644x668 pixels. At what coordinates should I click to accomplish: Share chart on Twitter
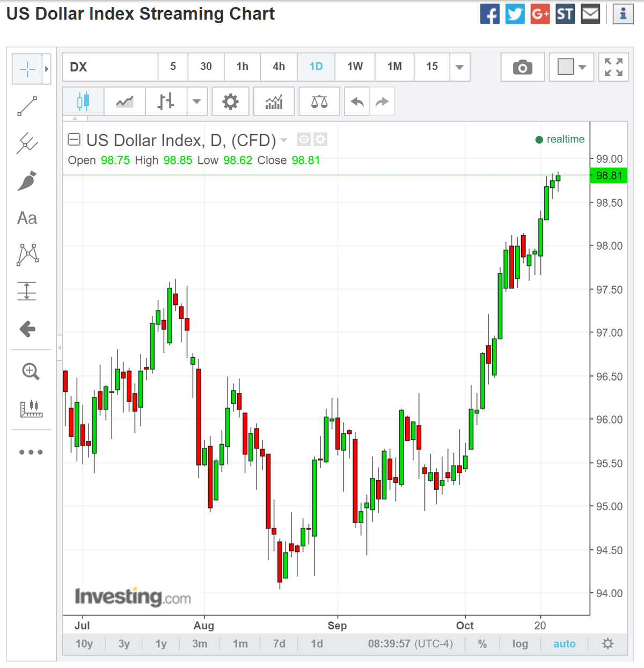515,13
